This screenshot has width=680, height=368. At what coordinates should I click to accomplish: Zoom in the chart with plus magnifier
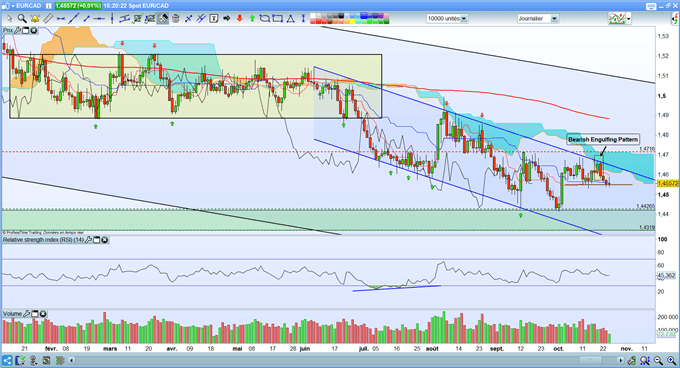672,360
